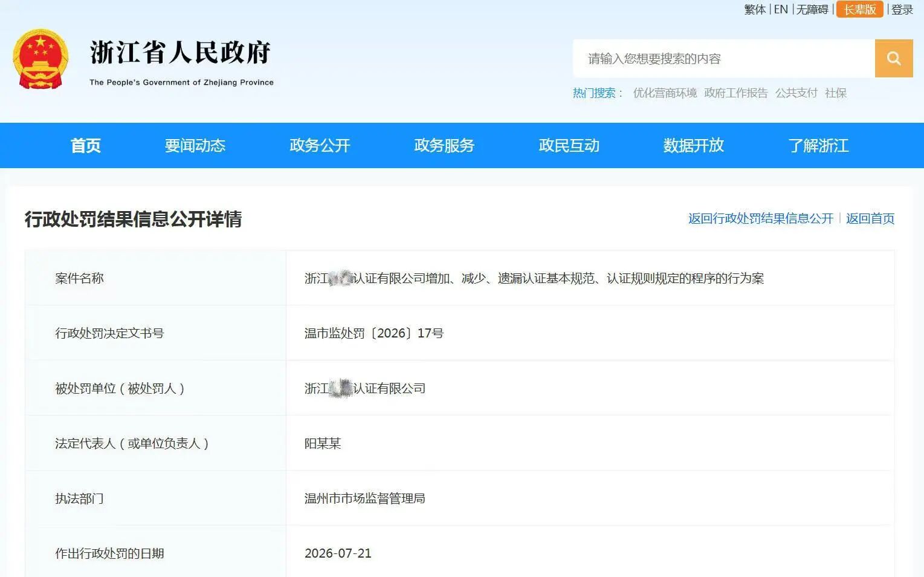924x577 pixels.
Task: Click the English subtitle under the site title
Action: (x=181, y=82)
